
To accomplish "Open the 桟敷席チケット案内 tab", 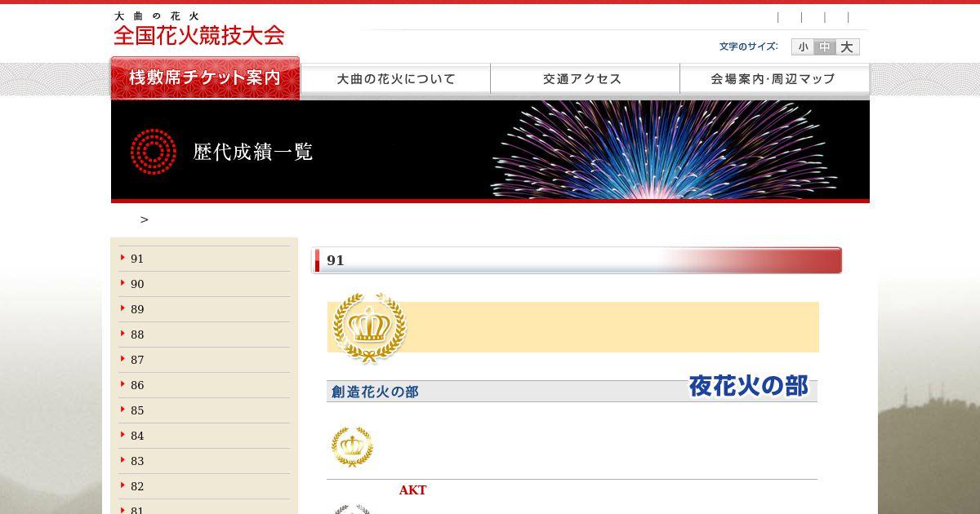I will [205, 78].
